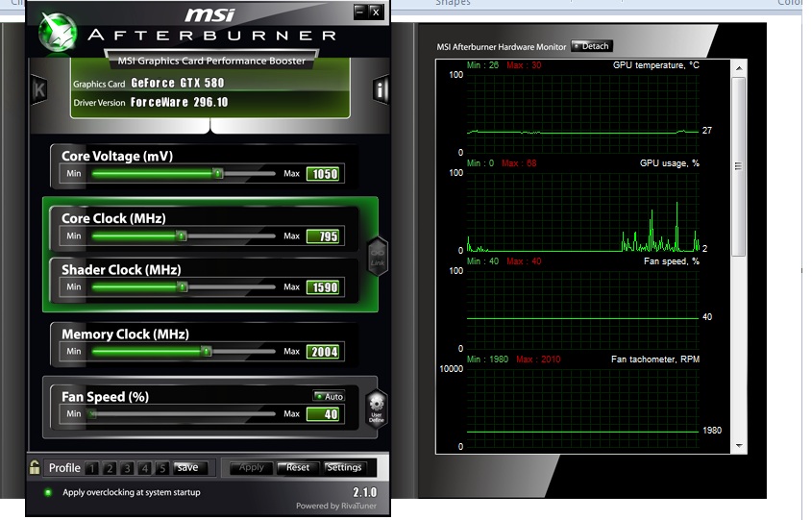Click the Shader Clock value field 1590
Image resolution: width=812 pixels, height=520 pixels.
point(324,287)
